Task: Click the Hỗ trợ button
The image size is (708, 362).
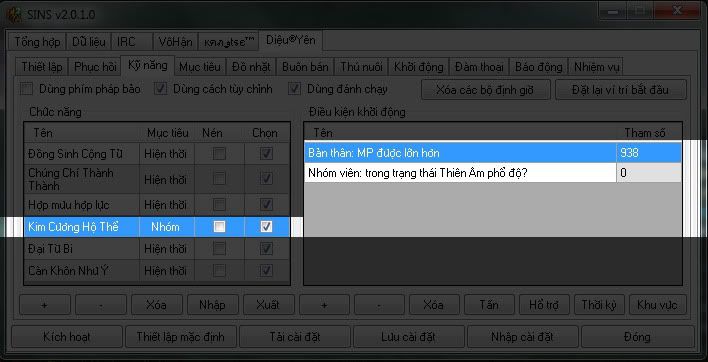Action: pos(544,305)
